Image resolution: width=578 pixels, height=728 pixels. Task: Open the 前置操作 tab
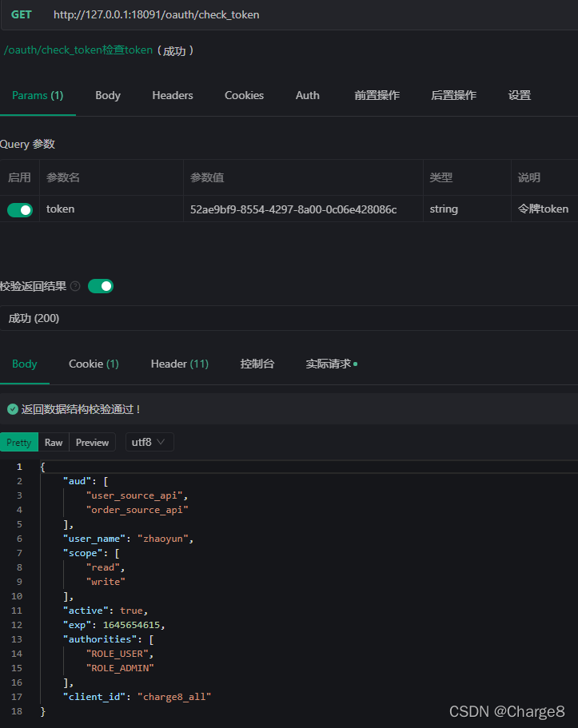tap(377, 96)
